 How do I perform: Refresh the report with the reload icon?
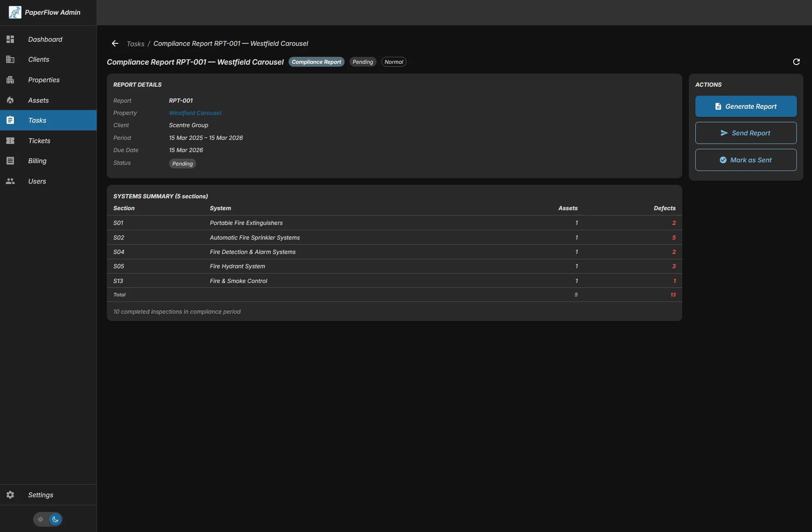796,62
